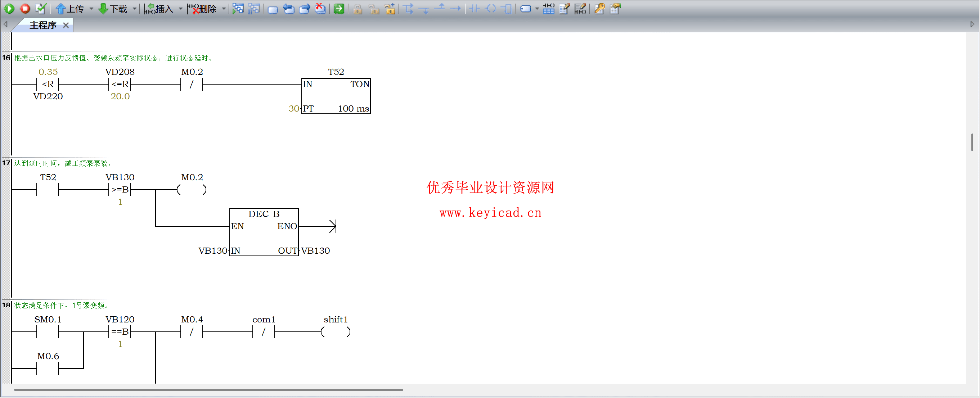The width and height of the screenshot is (980, 398).
Task: Toggle the symbol information table icon
Action: (549, 8)
